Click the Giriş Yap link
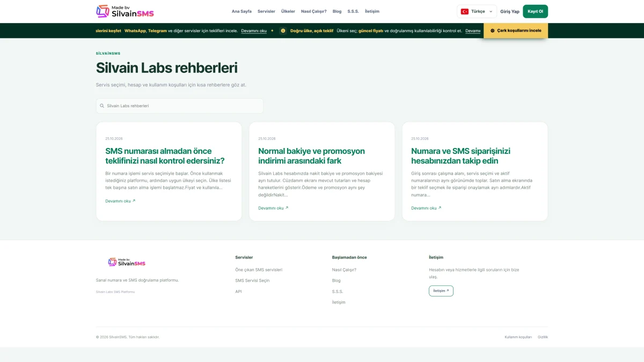 [x=510, y=11]
